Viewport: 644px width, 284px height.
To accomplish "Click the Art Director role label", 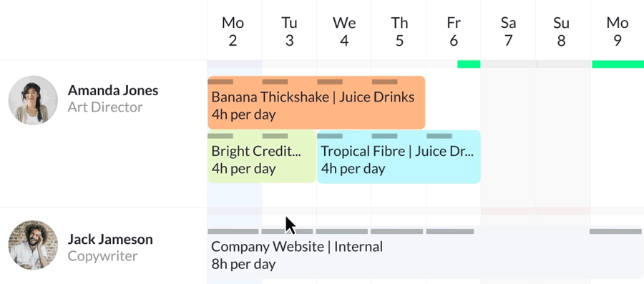I will [105, 107].
